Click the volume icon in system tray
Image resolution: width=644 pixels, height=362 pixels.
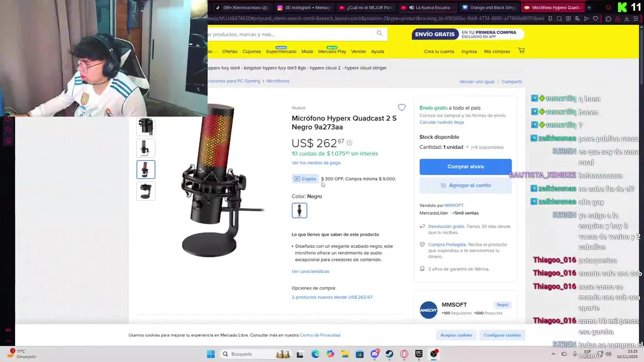point(608,354)
